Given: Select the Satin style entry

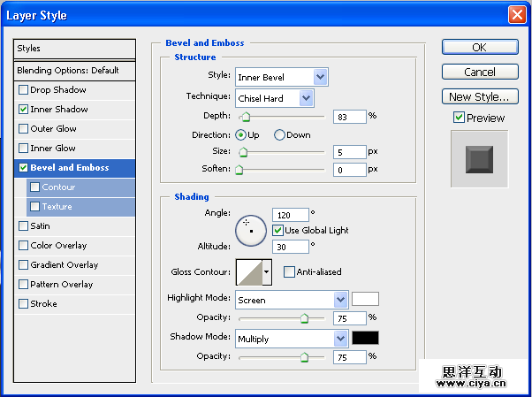Looking at the screenshot, I should tap(41, 226).
